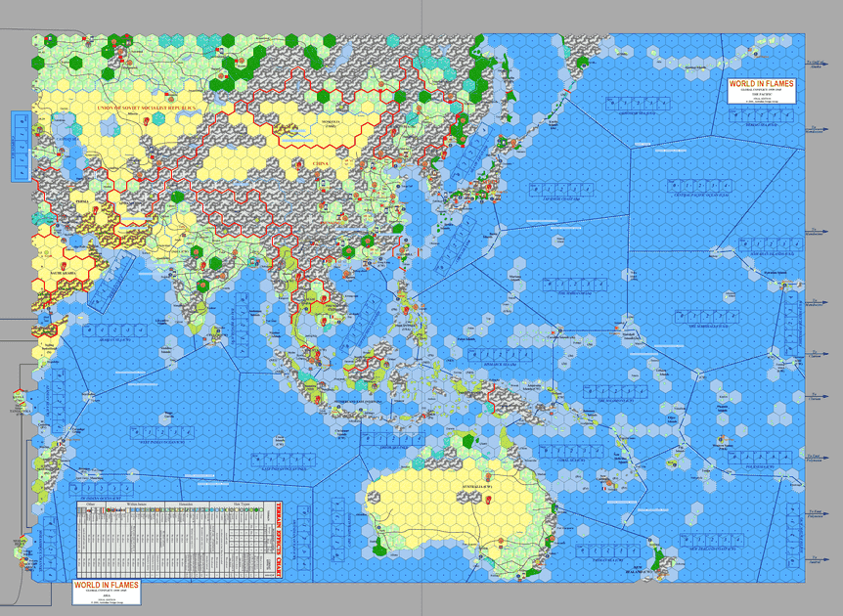843x616 pixels.
Task: Click the Christmas Island label
Action: click(342, 433)
